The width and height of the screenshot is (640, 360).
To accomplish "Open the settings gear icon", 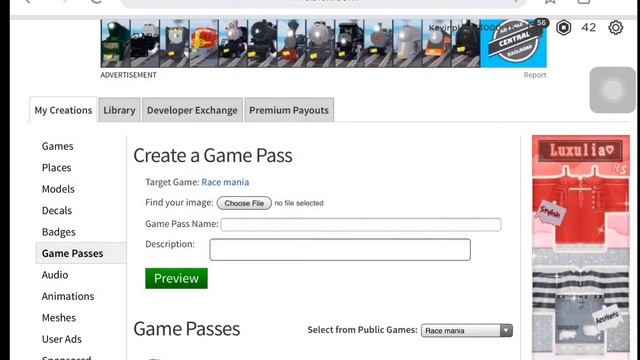I will coord(616,28).
